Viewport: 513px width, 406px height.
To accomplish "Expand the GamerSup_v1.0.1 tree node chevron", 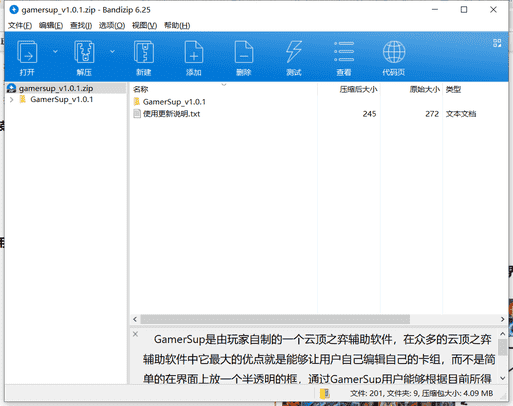I will pyautogui.click(x=12, y=99).
